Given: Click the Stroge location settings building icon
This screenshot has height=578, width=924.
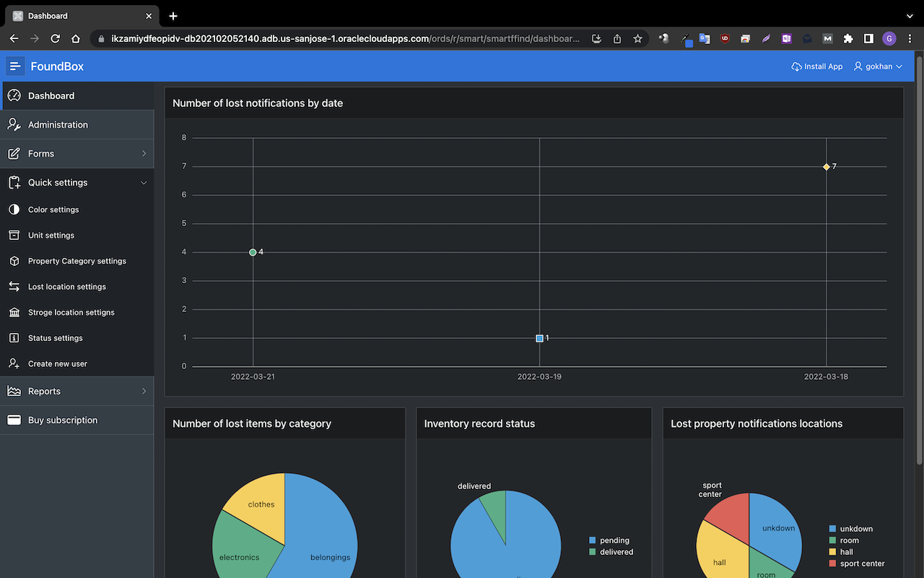Looking at the screenshot, I should pos(14,312).
